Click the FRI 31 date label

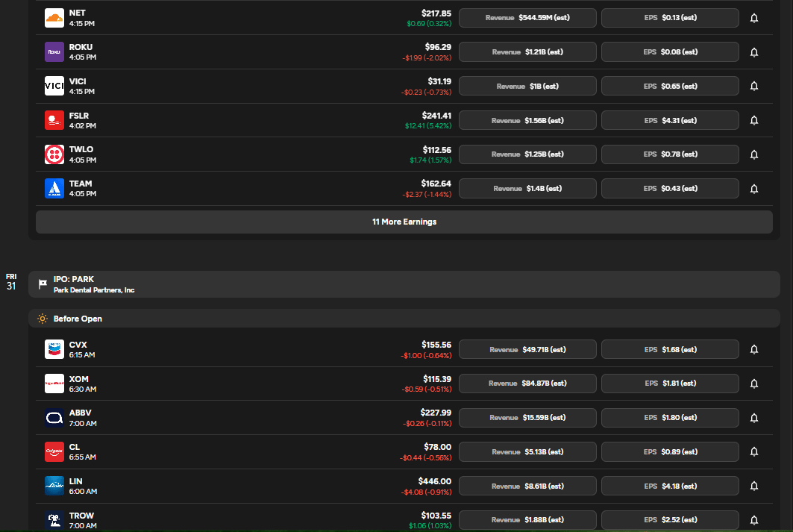point(11,282)
